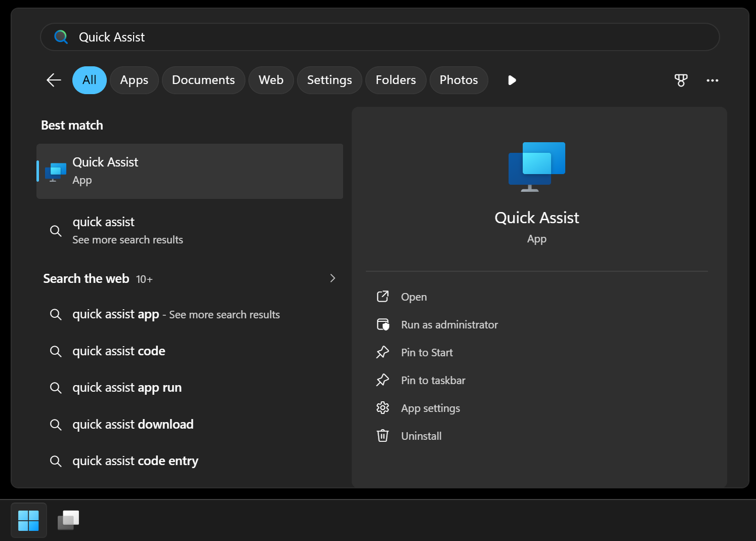Click the Search the web heading
Screen dimensions: 756x541
tap(86, 279)
